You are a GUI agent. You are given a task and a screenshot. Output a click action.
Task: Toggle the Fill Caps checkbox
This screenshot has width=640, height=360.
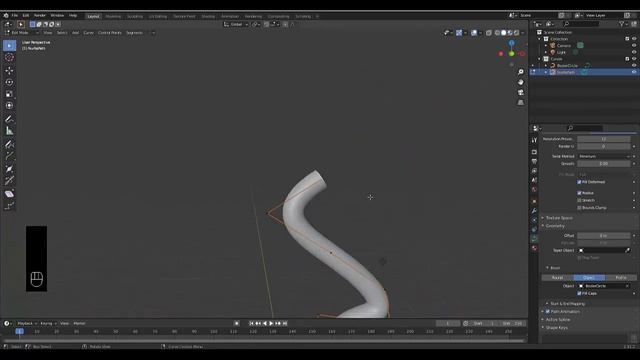pyautogui.click(x=579, y=293)
